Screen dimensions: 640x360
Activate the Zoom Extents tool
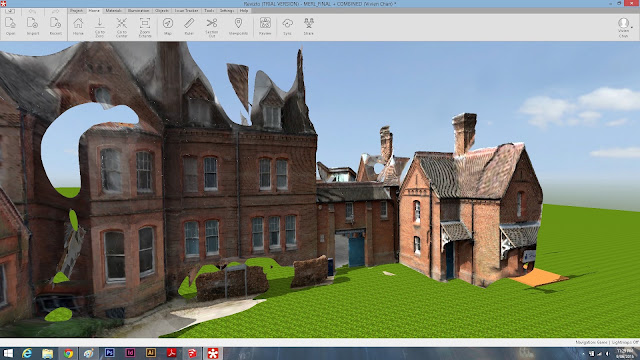145,27
